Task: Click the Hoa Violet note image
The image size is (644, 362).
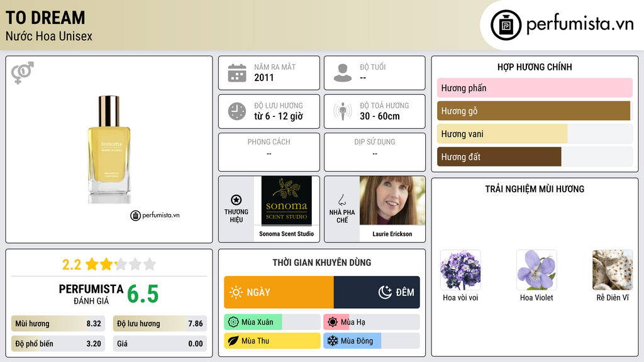Action: 536,270
